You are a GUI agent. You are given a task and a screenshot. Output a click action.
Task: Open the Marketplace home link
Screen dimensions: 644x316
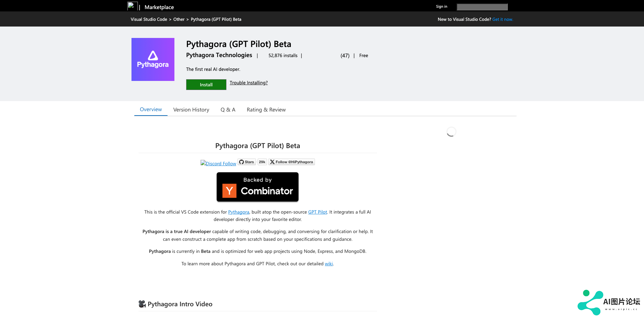point(159,7)
